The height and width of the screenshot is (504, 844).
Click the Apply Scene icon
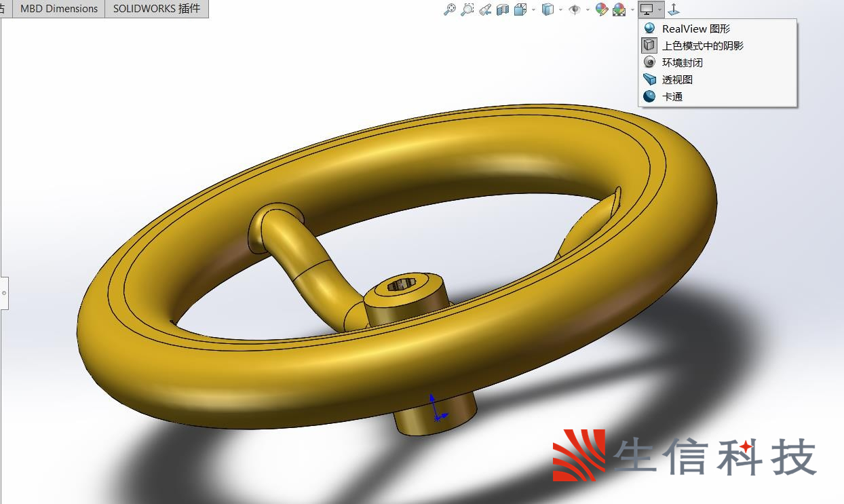[619, 9]
